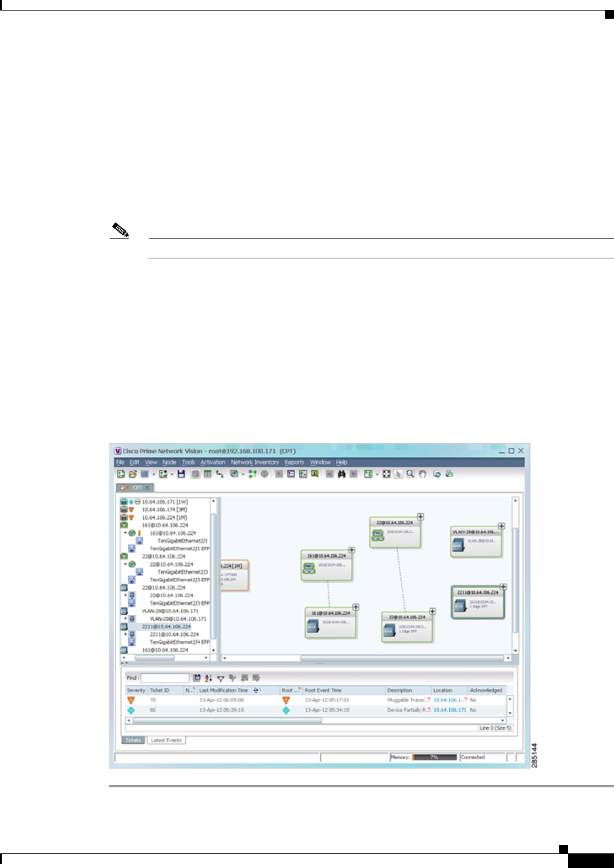Viewport: 614px width, 868px height.
Task: Click the tree pane vertical scrollbar
Action: click(x=213, y=575)
